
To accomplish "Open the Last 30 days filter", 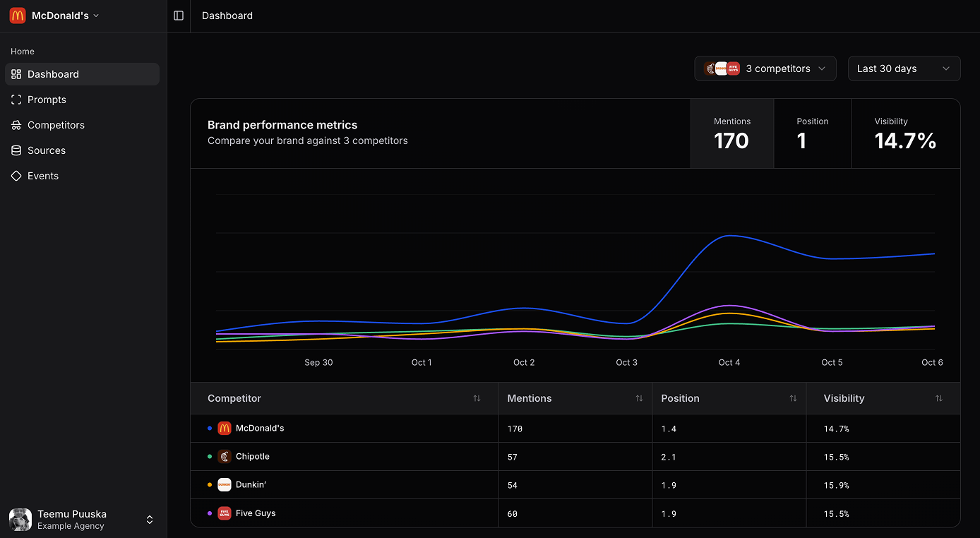I will [x=904, y=68].
